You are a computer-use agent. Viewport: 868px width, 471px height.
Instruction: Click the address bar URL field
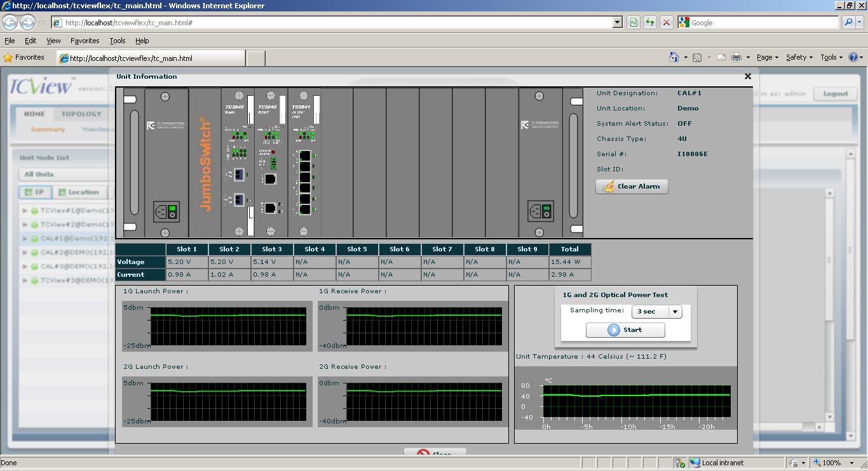pos(337,22)
